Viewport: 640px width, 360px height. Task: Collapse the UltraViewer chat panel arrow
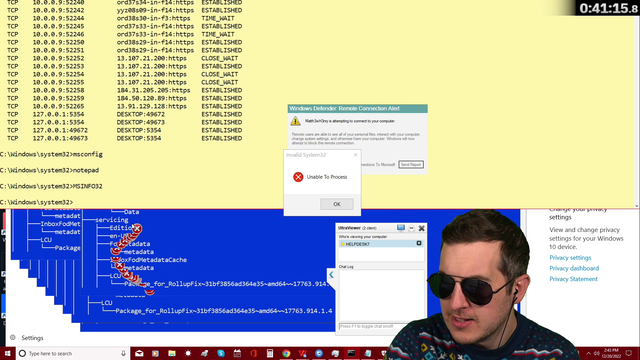331,275
